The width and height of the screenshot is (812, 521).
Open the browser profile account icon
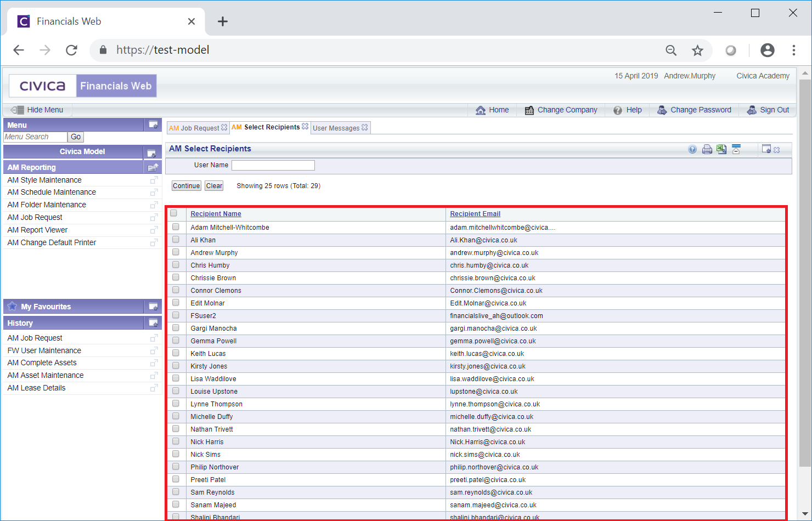[768, 50]
